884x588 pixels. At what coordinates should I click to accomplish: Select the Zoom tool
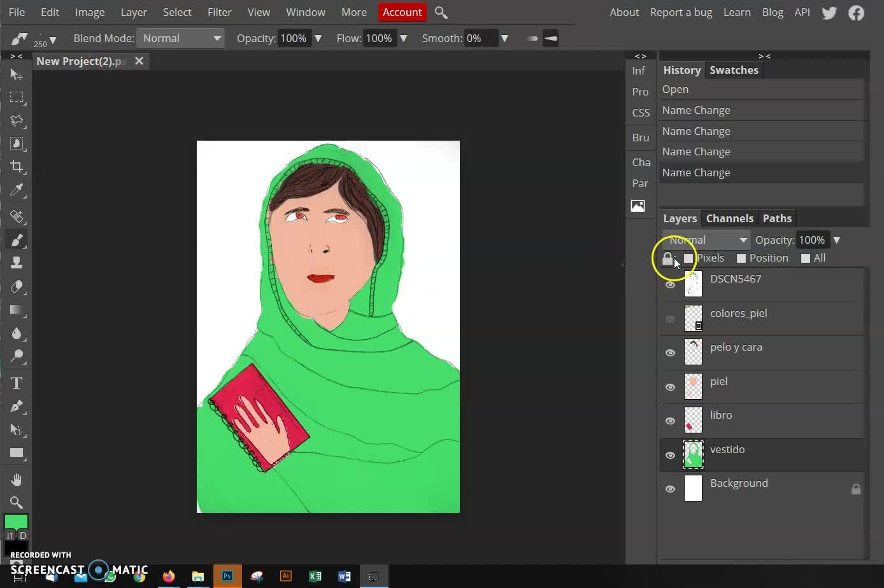17,503
